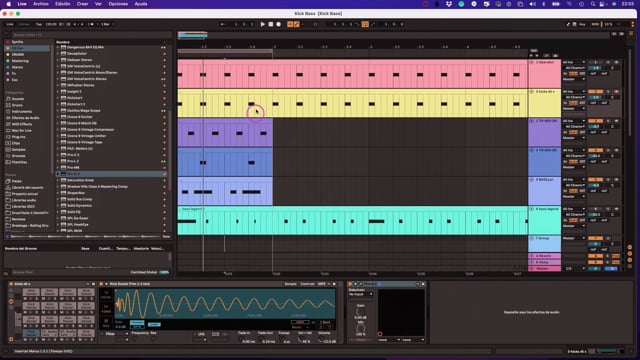Expand the Saturation Knob folder entry
Image resolution: width=640 pixels, height=360 pixels.
[58, 180]
